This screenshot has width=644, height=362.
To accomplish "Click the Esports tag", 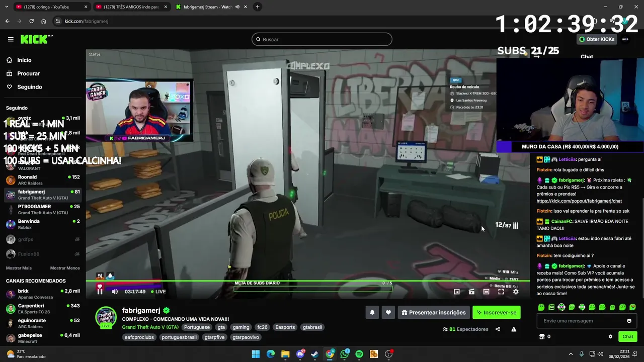I will pyautogui.click(x=285, y=327).
